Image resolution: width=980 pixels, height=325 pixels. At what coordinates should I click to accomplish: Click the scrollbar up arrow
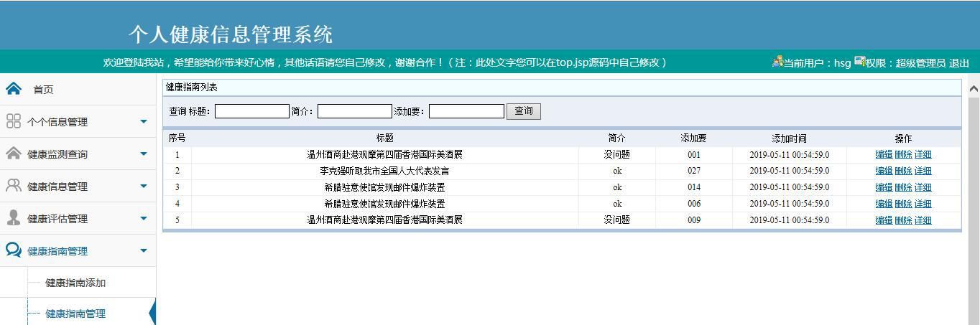(974, 89)
